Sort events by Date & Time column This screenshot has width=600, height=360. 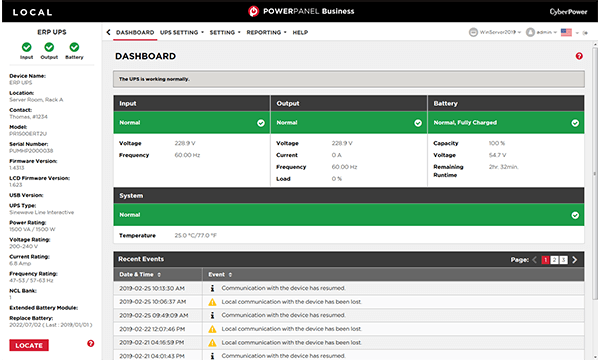[140, 274]
